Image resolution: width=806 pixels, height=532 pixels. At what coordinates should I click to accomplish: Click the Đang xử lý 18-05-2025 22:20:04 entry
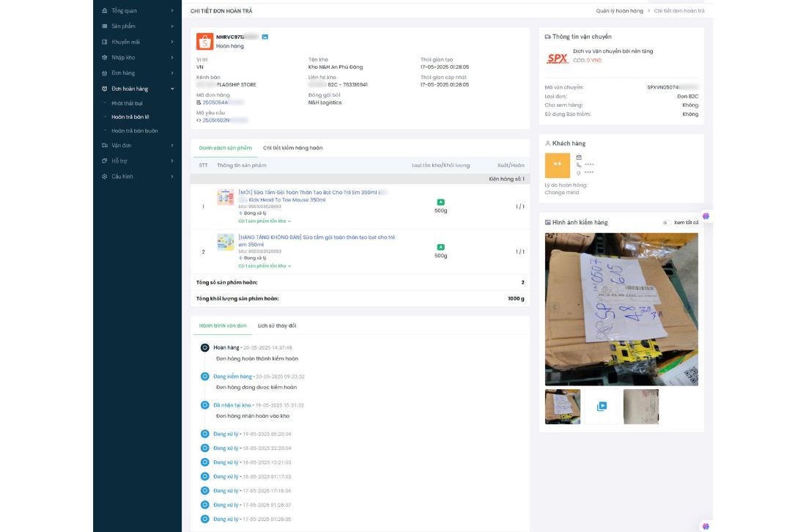click(252, 448)
